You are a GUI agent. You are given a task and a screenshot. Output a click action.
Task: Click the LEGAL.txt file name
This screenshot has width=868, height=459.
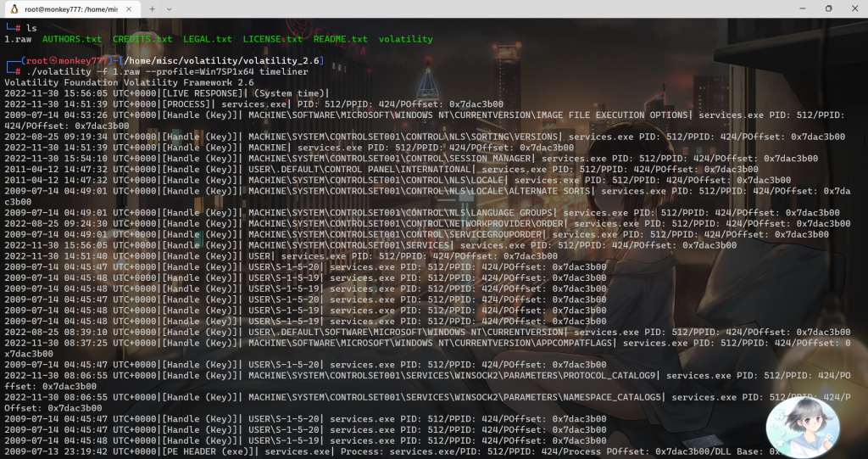tap(207, 39)
